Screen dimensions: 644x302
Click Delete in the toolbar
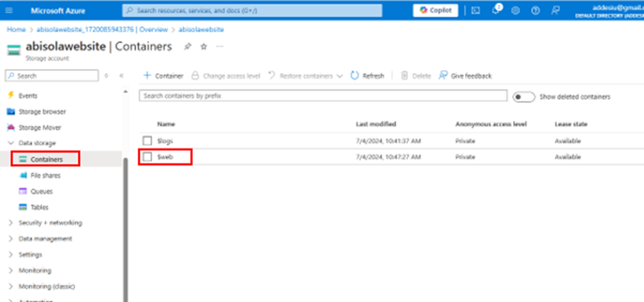click(x=416, y=76)
